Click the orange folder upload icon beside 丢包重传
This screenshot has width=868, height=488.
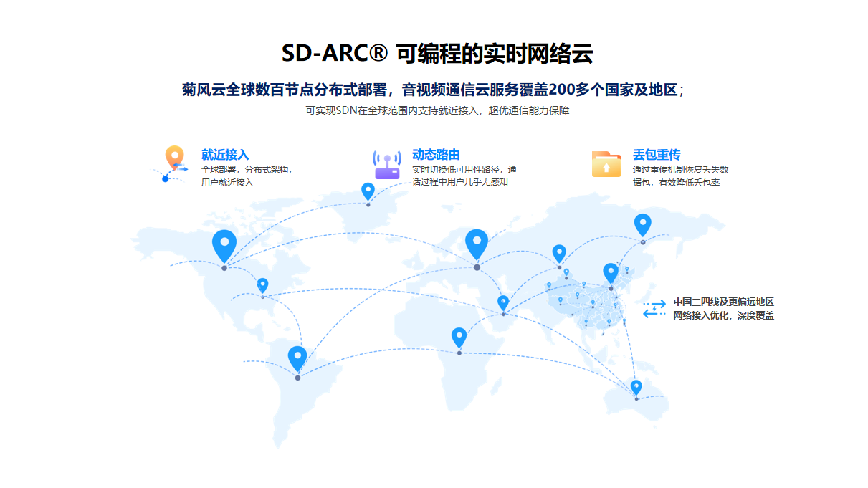[x=606, y=163]
